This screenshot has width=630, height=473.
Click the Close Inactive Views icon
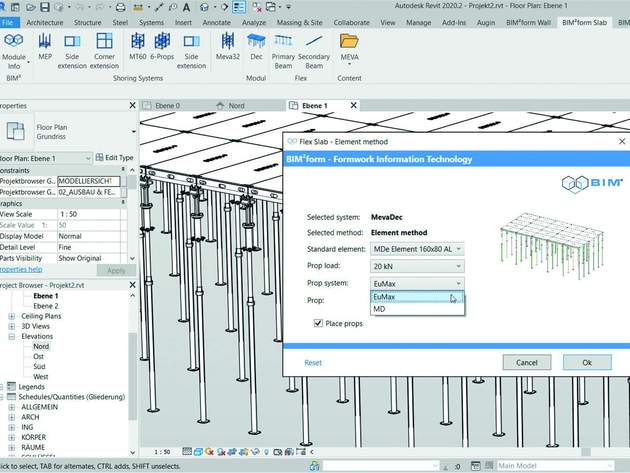[x=256, y=7]
